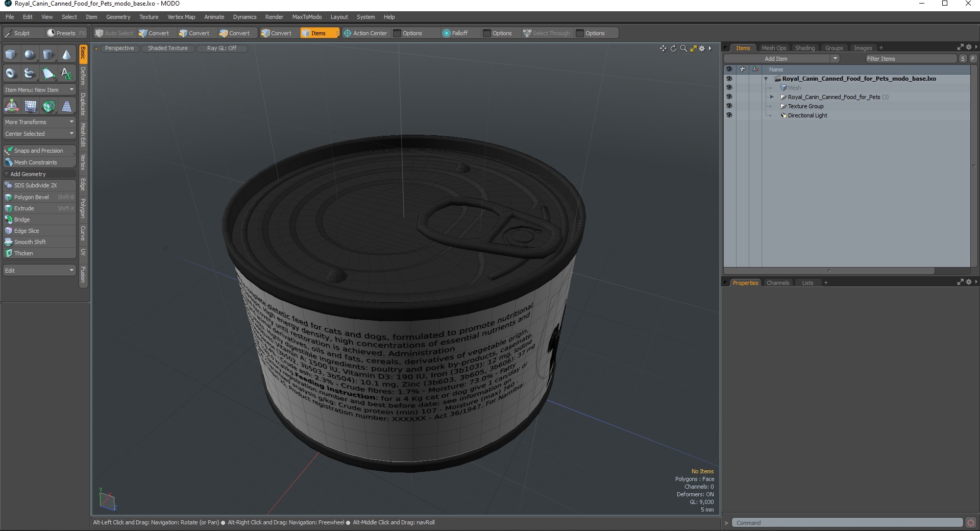Screen dimensions: 980x531
Task: Toggle visibility of Texture Group
Action: 729,106
